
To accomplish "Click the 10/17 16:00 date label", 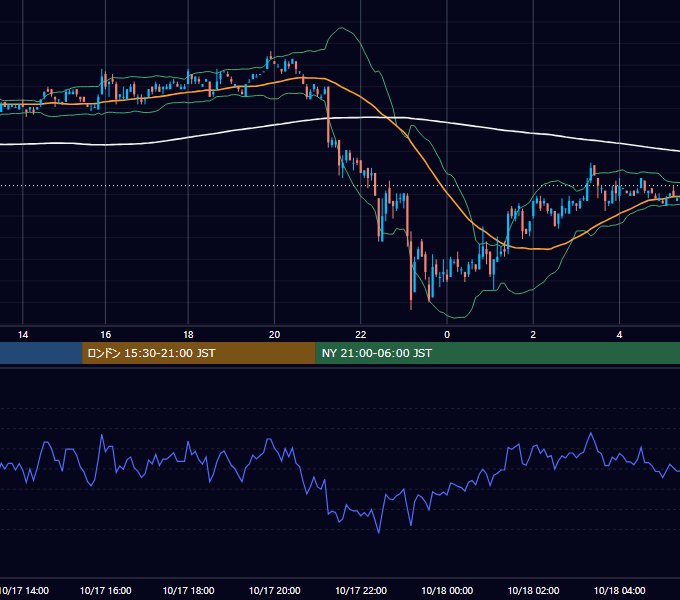I will (105, 590).
